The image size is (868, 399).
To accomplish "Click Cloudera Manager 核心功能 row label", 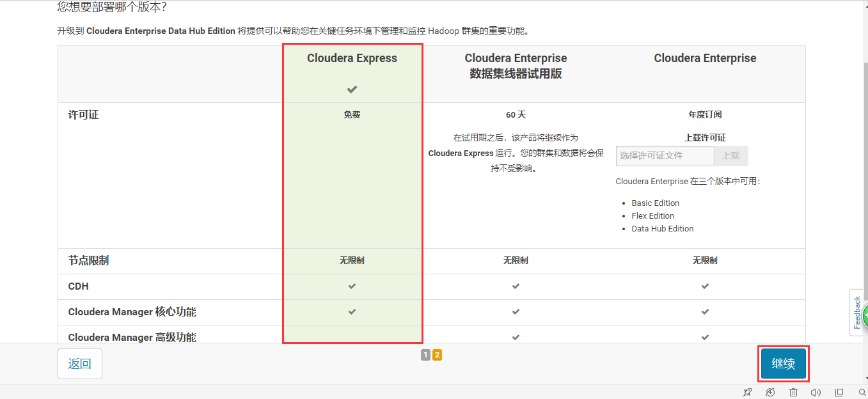I will (132, 312).
